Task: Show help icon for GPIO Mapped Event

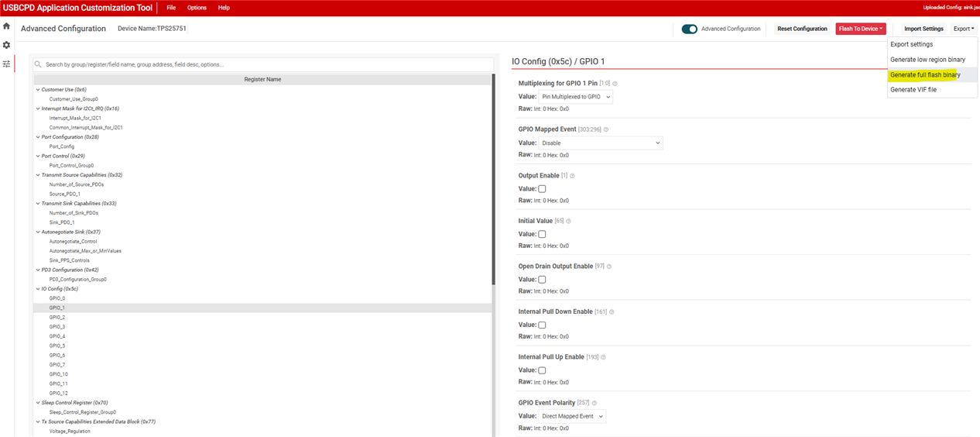Action: [x=606, y=129]
